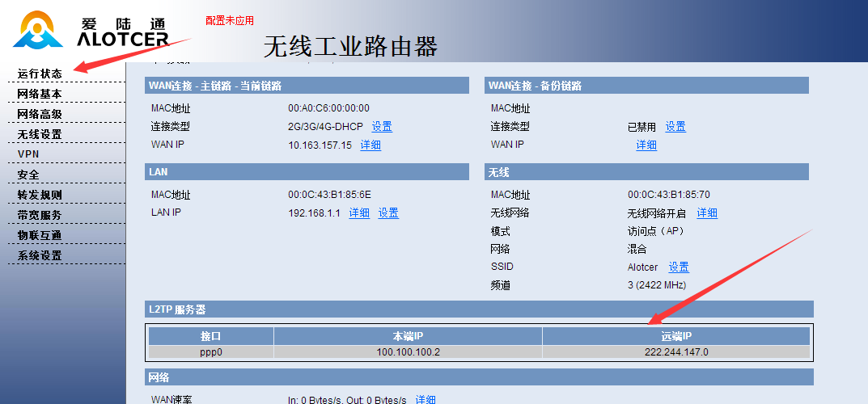Click 详细 next to WAN IP 10.163.157.15
This screenshot has height=404, width=868.
pyautogui.click(x=370, y=145)
